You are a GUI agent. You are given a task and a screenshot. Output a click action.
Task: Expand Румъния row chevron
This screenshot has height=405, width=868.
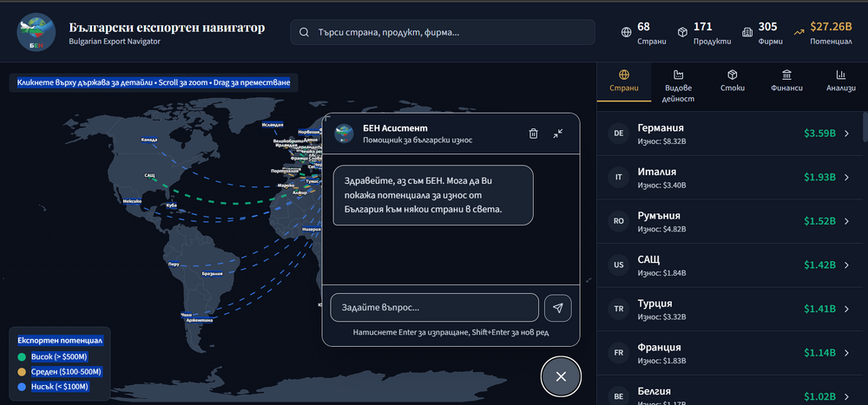846,221
